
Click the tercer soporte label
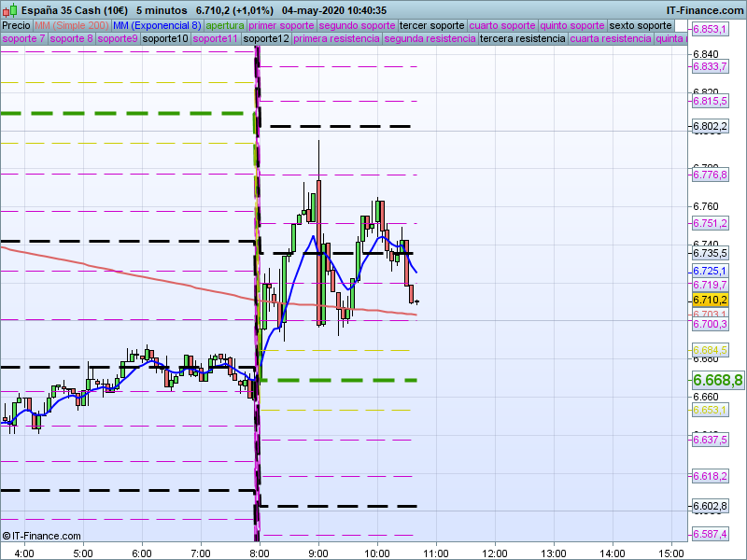(430, 25)
